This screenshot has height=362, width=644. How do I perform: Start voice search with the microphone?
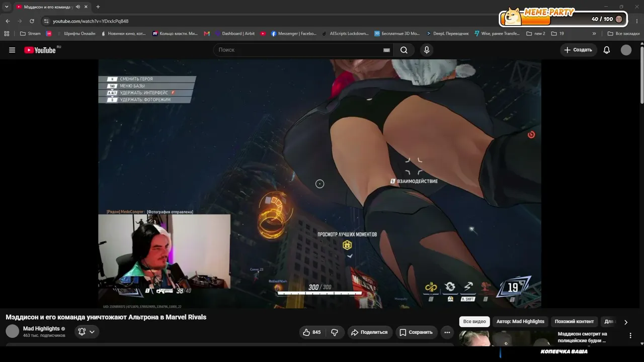point(427,50)
